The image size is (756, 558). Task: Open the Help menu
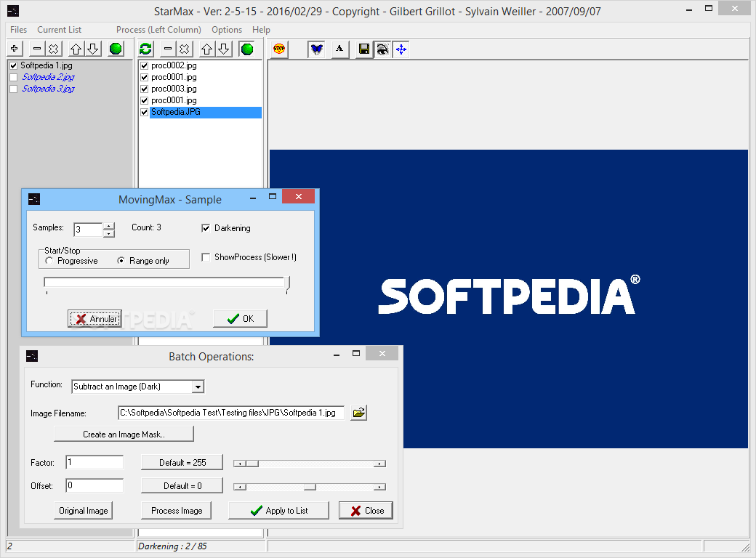tap(261, 30)
